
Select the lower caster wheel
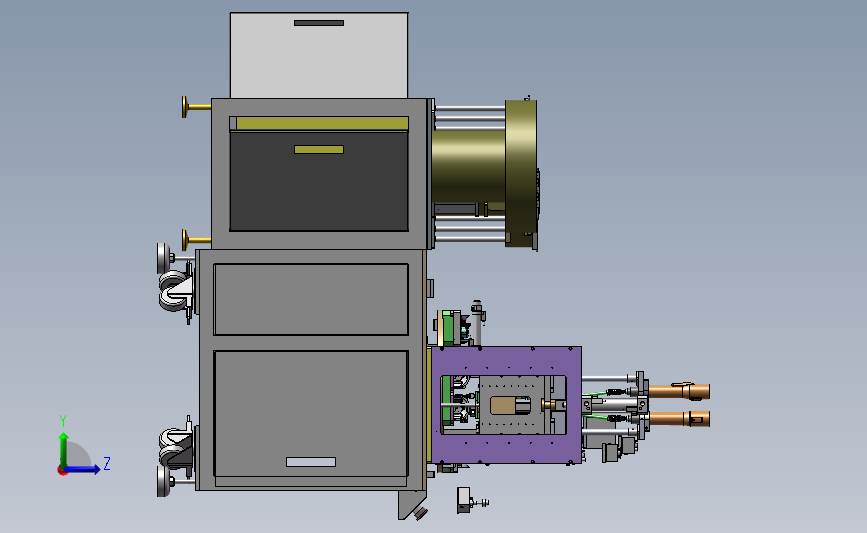pos(174,447)
